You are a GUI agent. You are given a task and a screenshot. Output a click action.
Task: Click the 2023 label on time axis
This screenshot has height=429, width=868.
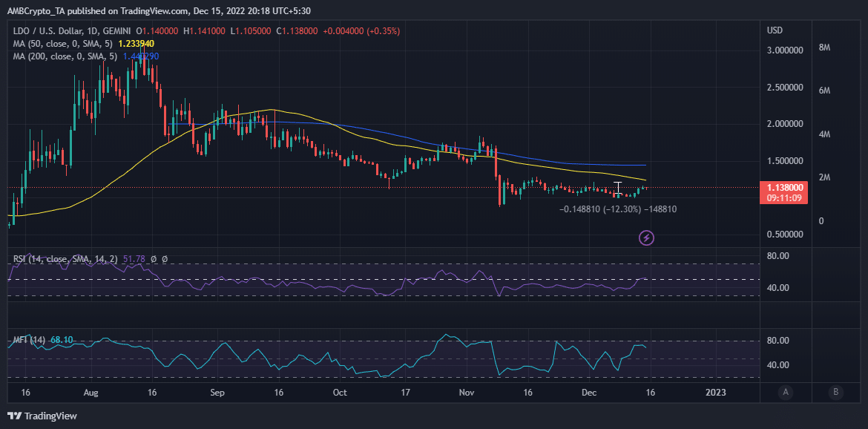[x=717, y=393]
